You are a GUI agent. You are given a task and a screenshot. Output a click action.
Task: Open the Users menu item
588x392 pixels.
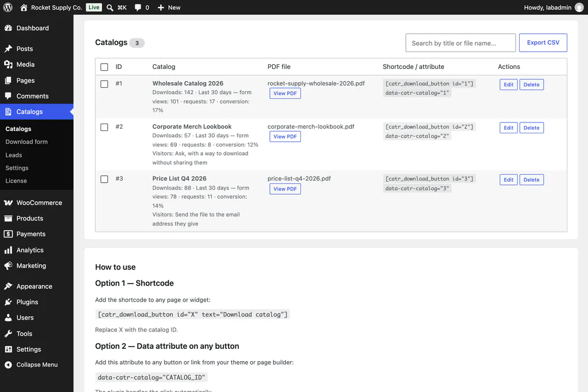click(37, 318)
